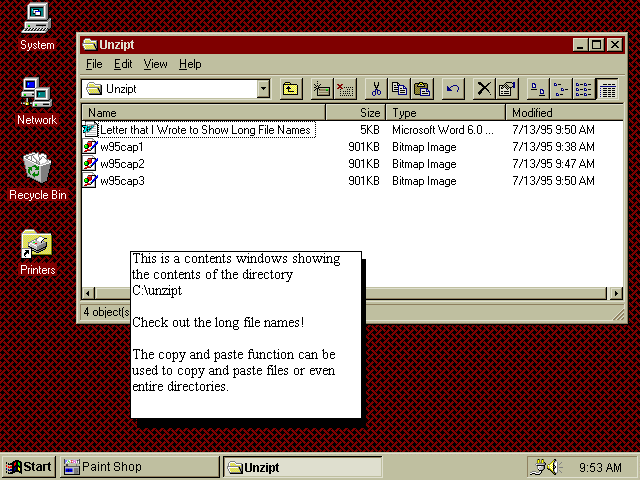Click the Properties toolbar icon
The height and width of the screenshot is (480, 640).
point(507,89)
